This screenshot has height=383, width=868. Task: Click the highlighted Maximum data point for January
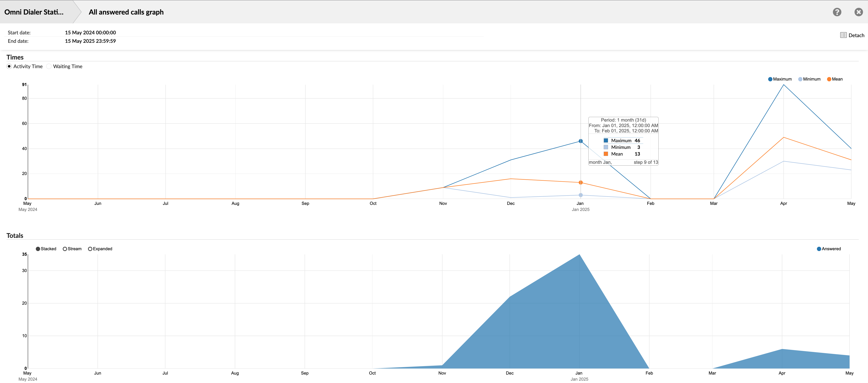point(581,141)
